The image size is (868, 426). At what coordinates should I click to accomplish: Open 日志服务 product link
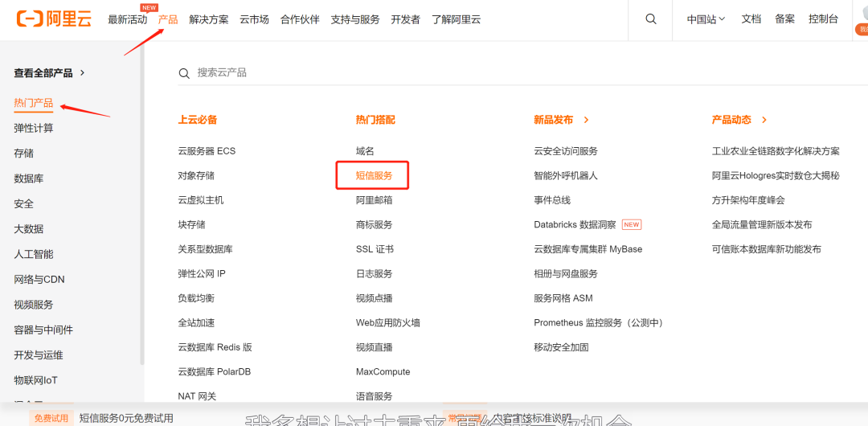pyautogui.click(x=374, y=273)
